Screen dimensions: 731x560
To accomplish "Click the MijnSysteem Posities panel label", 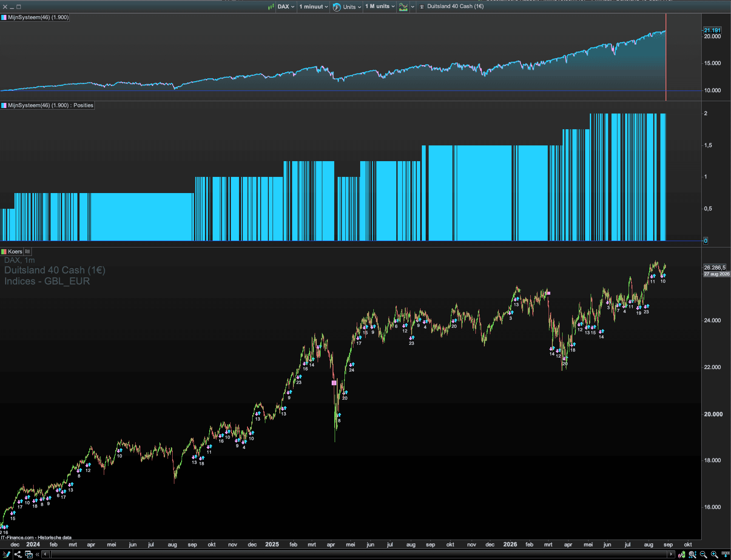I will (x=51, y=105).
